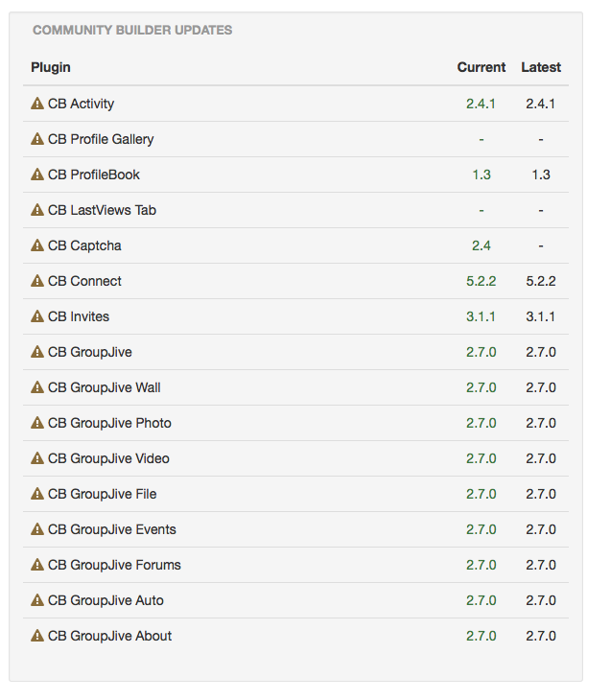
Task: Click the Community Builder Updates panel title
Action: pos(132,30)
